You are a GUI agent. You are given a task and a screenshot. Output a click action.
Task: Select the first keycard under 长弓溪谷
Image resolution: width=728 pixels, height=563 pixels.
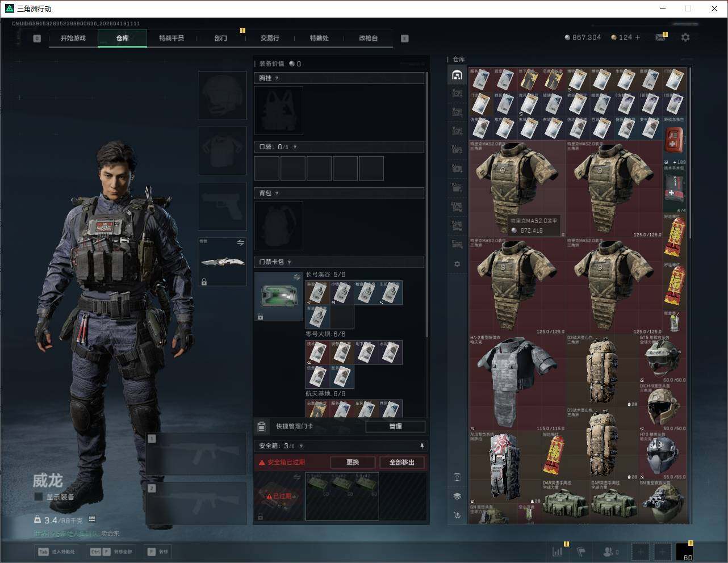317,293
